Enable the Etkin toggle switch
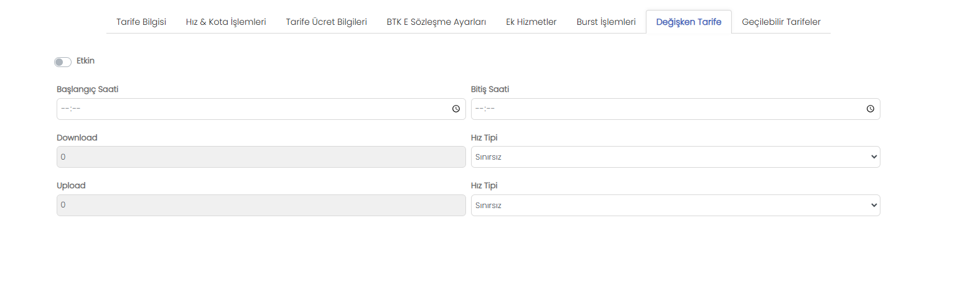Viewport: 980px width, 287px height. [x=63, y=61]
